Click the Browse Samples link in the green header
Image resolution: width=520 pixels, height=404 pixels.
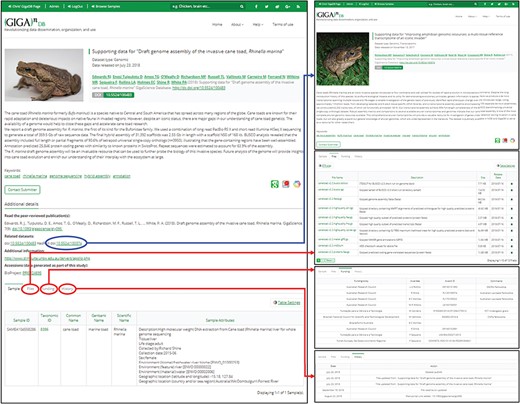point(106,6)
